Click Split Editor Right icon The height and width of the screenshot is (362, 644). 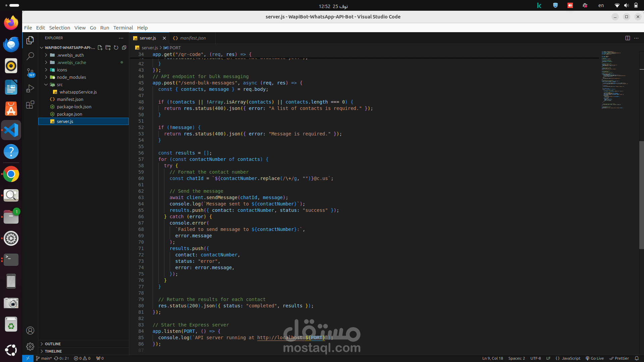point(628,38)
